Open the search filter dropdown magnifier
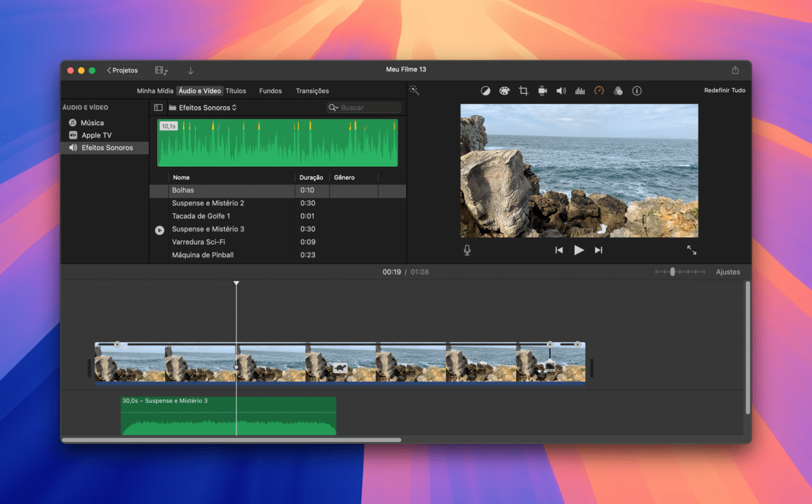The width and height of the screenshot is (812, 504). click(333, 108)
